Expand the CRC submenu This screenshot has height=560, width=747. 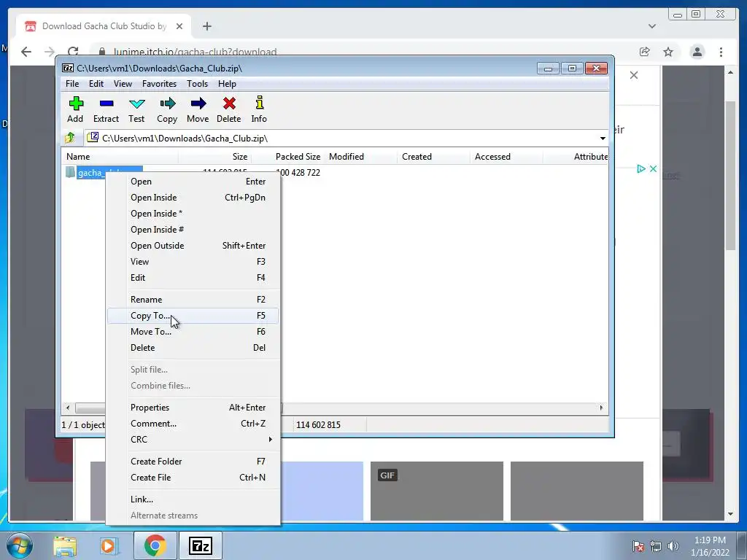[x=193, y=440]
